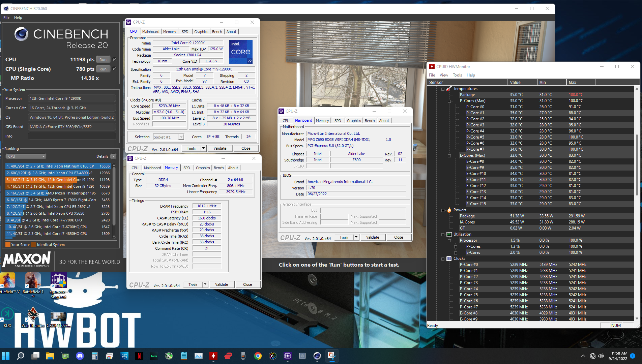Launch Netflix from the taskbar

coord(139,356)
